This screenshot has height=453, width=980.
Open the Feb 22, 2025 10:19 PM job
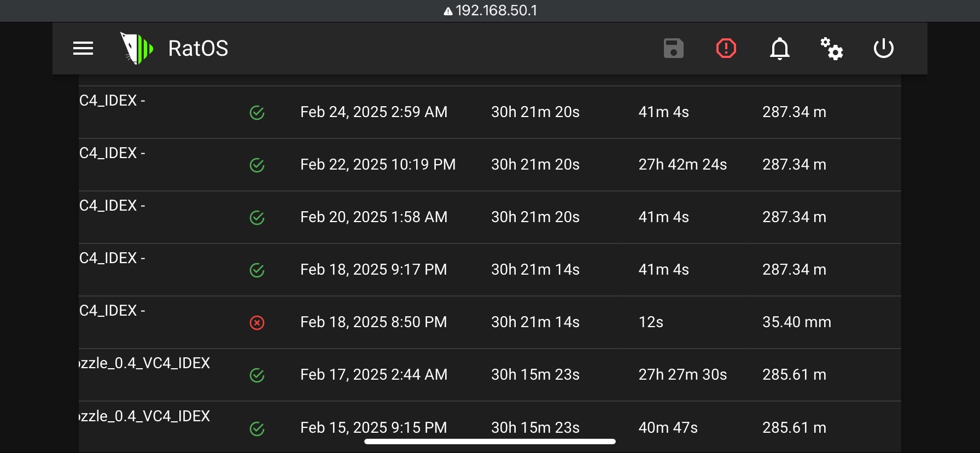coord(377,165)
